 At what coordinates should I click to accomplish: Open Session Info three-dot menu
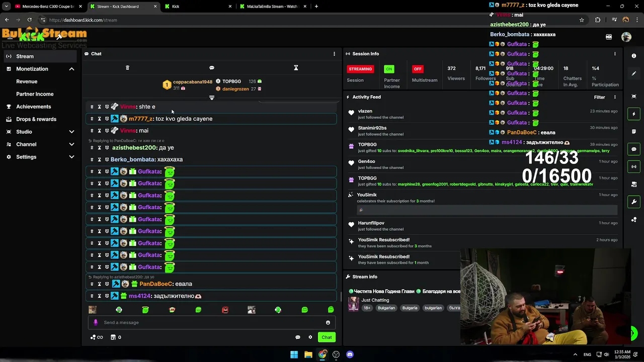(x=615, y=54)
